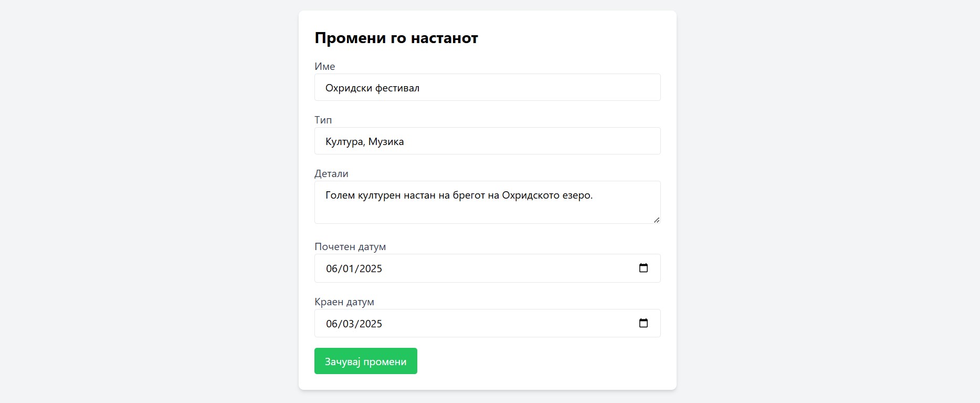The height and width of the screenshot is (403, 980).
Task: Click the Име label
Action: pos(324,67)
